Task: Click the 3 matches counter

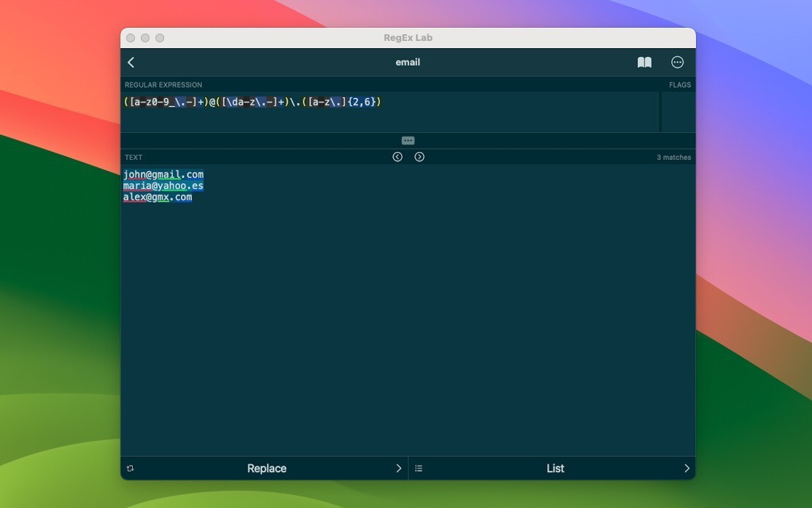Action: (x=675, y=156)
